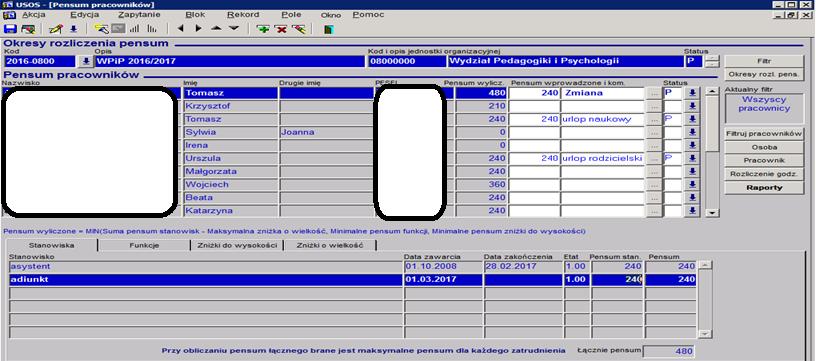Open status list arrow for Irena row

click(692, 145)
